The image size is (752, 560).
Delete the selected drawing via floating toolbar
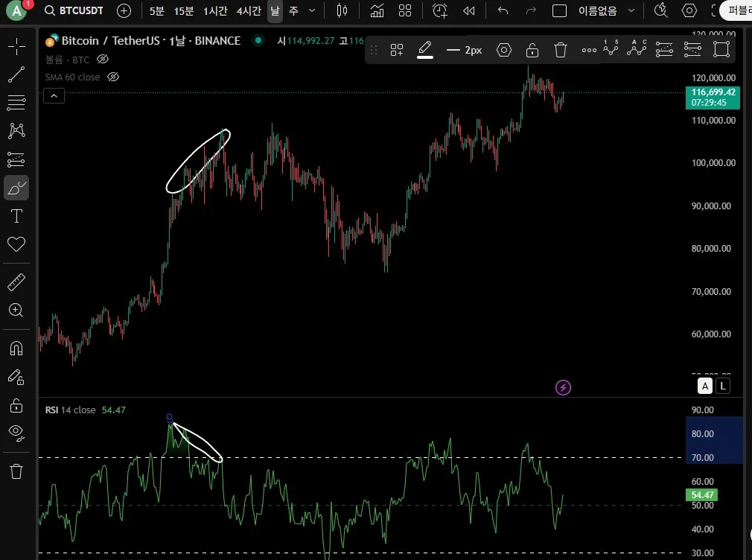(560, 50)
